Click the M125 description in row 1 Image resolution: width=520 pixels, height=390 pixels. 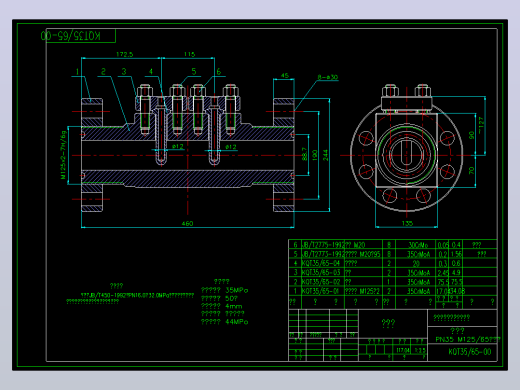(362, 291)
